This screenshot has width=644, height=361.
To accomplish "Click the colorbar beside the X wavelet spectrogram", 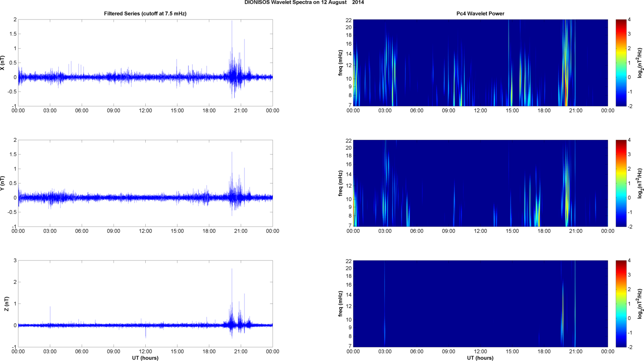I will 621,63.
